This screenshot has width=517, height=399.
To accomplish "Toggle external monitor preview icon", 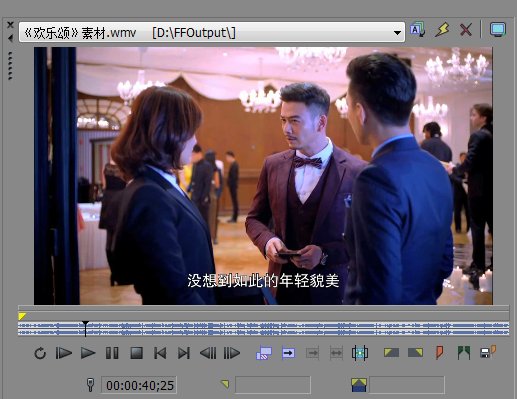I will point(498,30).
